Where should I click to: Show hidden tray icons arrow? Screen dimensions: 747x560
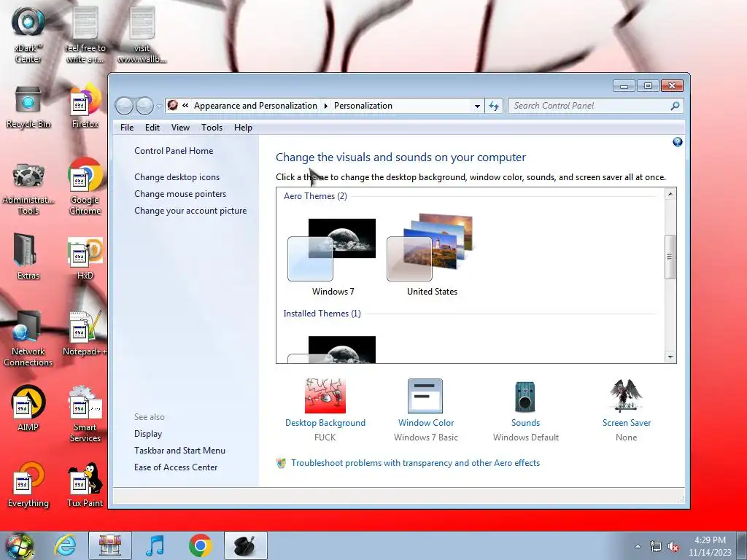coord(638,547)
